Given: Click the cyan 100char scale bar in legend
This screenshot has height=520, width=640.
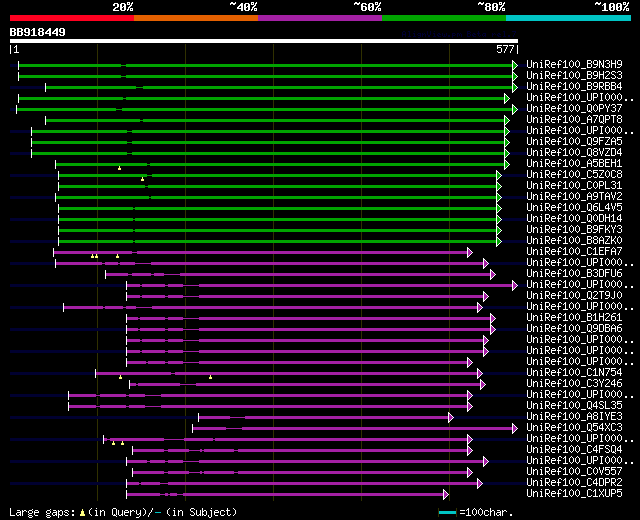Looking at the screenshot, I should (447, 512).
